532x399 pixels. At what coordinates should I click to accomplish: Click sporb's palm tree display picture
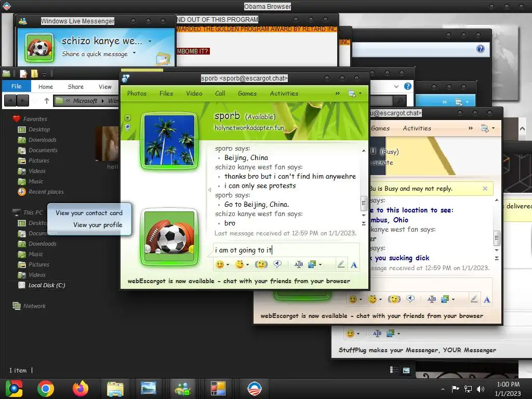pyautogui.click(x=169, y=140)
